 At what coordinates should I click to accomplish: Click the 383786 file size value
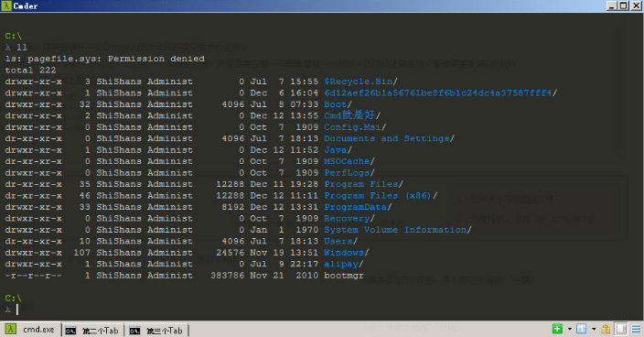[227, 276]
